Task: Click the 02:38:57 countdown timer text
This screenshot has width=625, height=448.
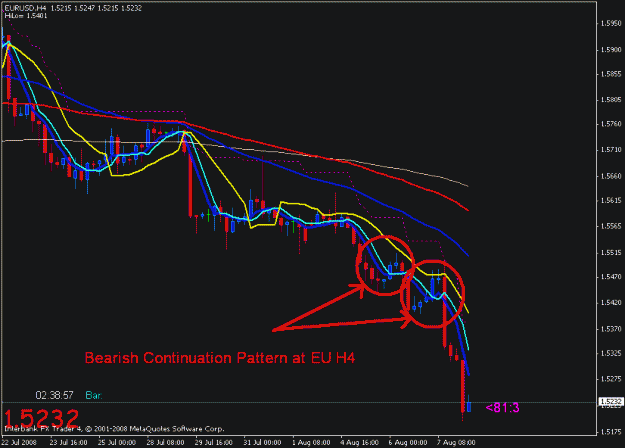Action: 55,395
